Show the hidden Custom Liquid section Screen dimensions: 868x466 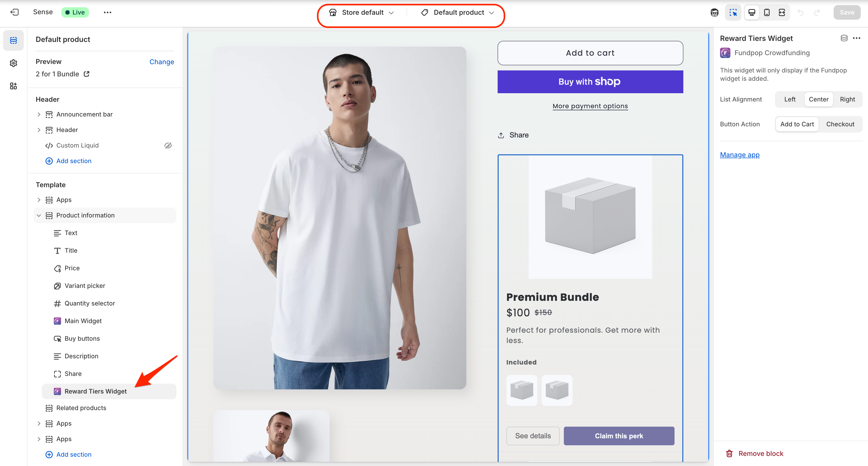(168, 145)
